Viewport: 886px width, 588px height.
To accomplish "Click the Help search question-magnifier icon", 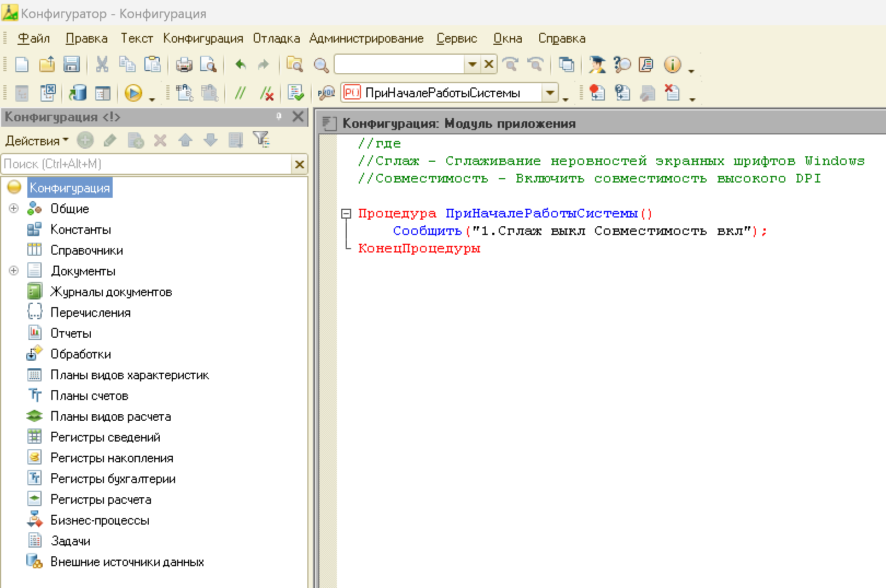I will coord(622,64).
